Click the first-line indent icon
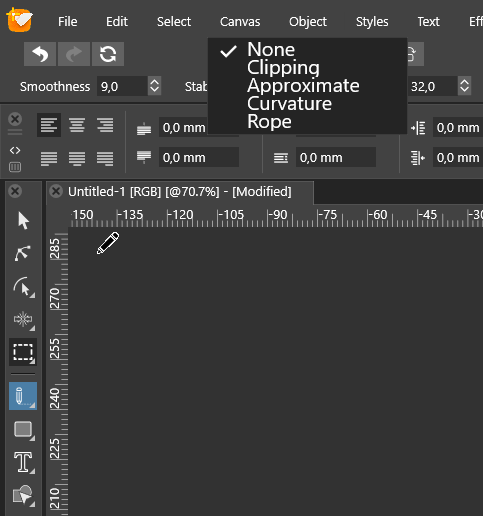Image resolution: width=483 pixels, height=516 pixels. pos(281,157)
